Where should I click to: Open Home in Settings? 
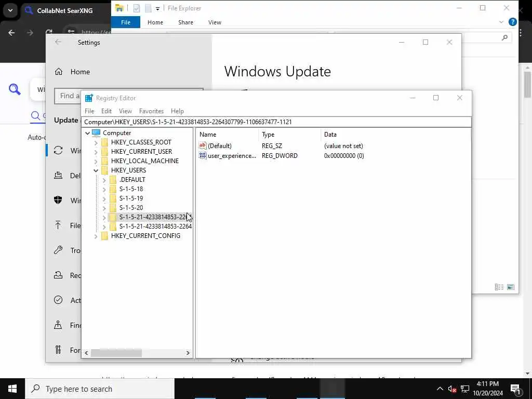(x=80, y=72)
